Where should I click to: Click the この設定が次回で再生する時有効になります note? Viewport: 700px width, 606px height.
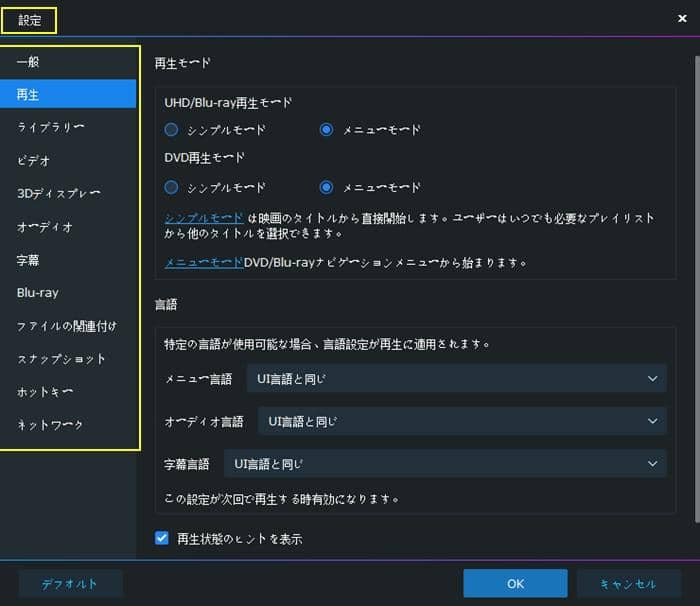pos(281,498)
